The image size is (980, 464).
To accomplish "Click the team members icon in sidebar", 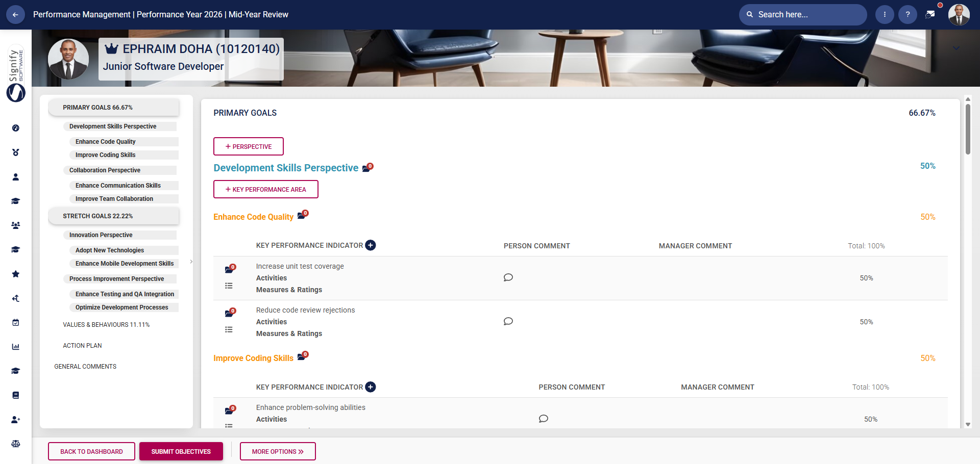I will point(15,225).
